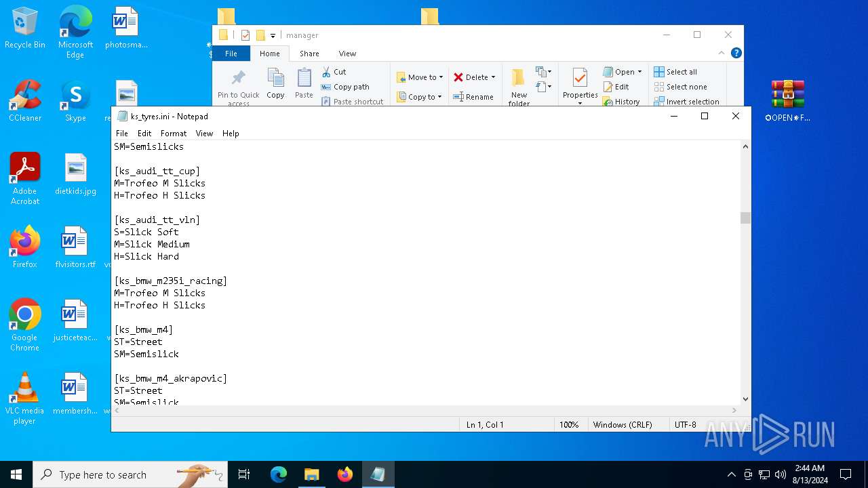The width and height of the screenshot is (868, 488).
Task: Click Notepad scroll up arrow
Action: pos(745,146)
